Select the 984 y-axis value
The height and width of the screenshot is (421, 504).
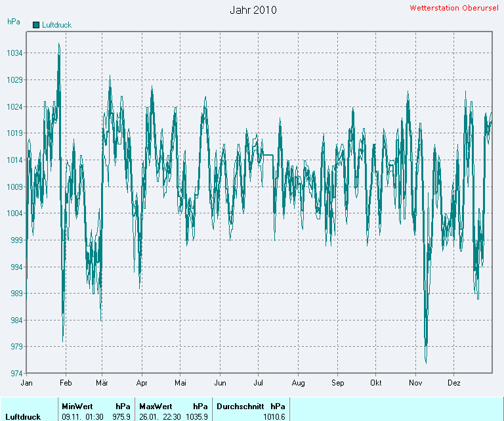coord(16,321)
